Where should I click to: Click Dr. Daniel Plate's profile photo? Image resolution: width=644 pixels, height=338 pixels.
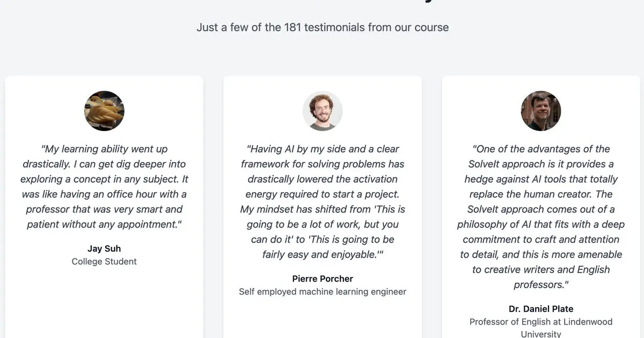click(x=541, y=111)
